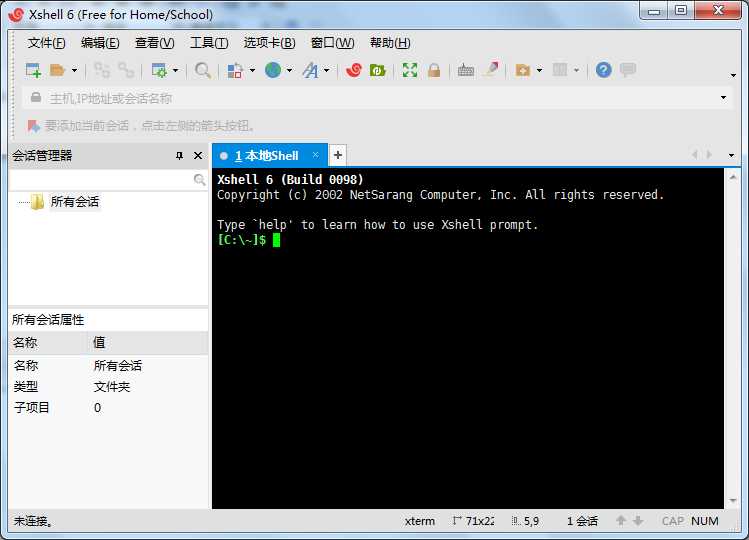This screenshot has width=749, height=540.
Task: Click the add-session bookmark flag icon
Action: pos(33,126)
